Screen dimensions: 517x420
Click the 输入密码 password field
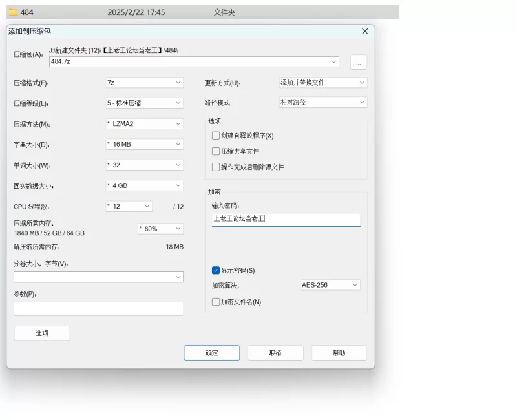[286, 220]
